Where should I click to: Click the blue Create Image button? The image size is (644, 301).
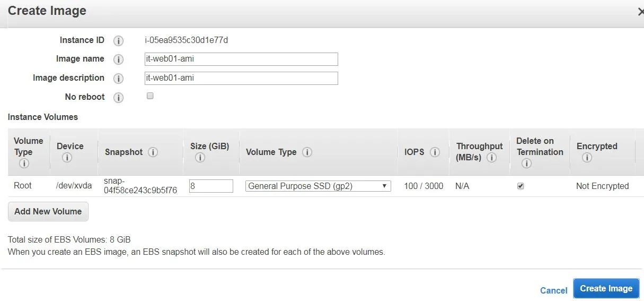606,288
